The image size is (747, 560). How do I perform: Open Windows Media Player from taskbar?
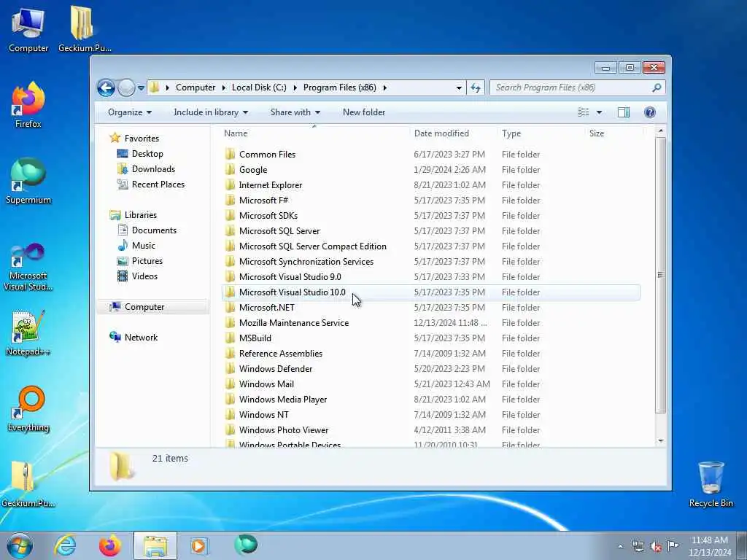click(x=199, y=545)
